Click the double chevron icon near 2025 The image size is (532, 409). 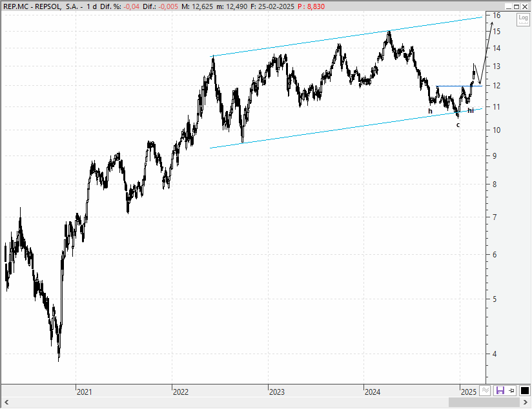[x=486, y=391]
